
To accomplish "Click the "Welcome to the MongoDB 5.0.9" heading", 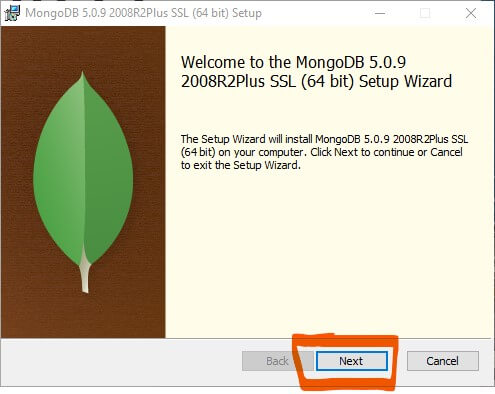I will pos(316,72).
